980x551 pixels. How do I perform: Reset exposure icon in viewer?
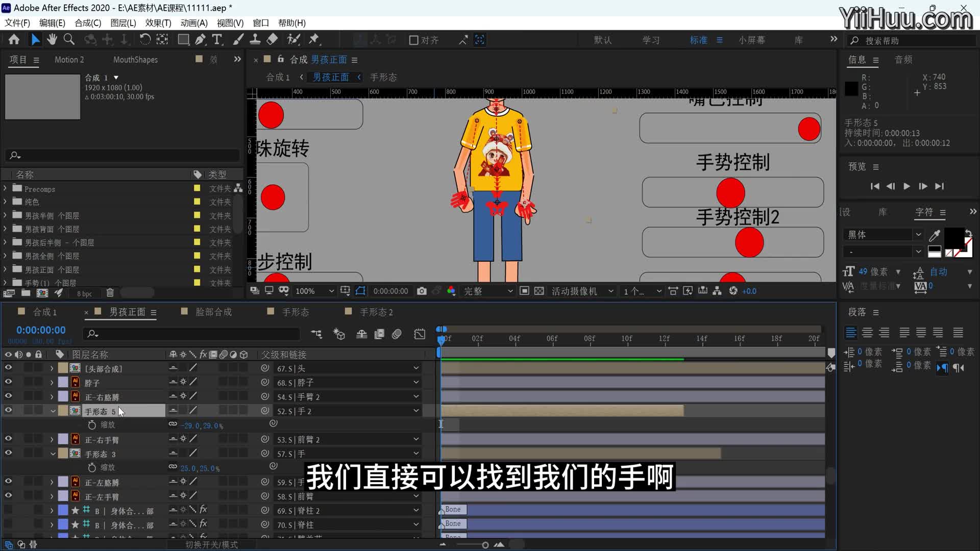pyautogui.click(x=733, y=291)
